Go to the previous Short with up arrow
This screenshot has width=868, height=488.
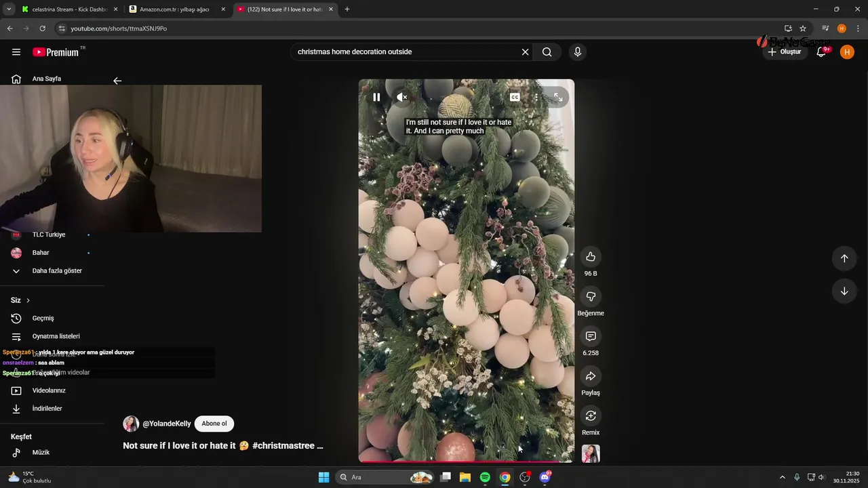844,258
